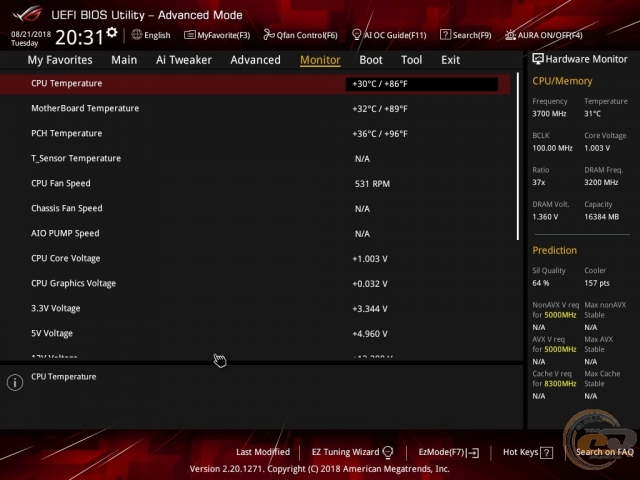
Task: Select the Chassis Fan Speed row
Action: (x=255, y=209)
